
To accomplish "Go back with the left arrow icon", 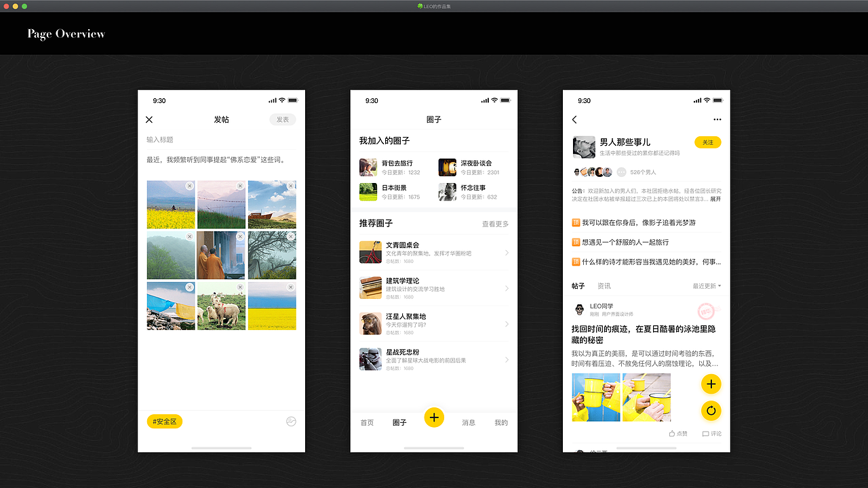I will tap(574, 119).
